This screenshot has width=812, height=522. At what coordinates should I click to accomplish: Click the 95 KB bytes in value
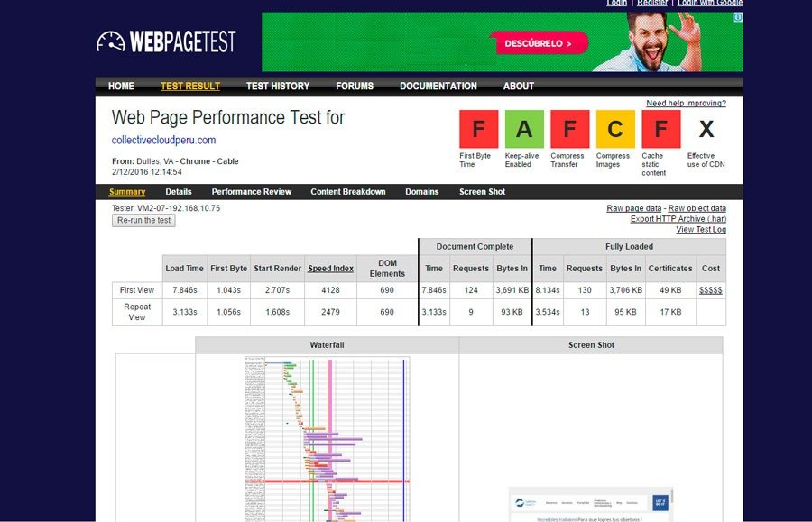tap(625, 312)
